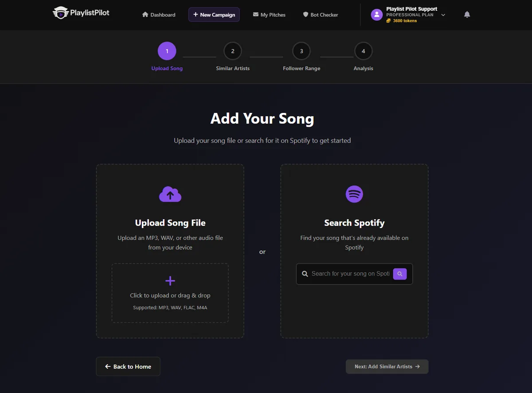The height and width of the screenshot is (393, 532).
Task: Click the purple cloud upload icon
Action: [170, 194]
